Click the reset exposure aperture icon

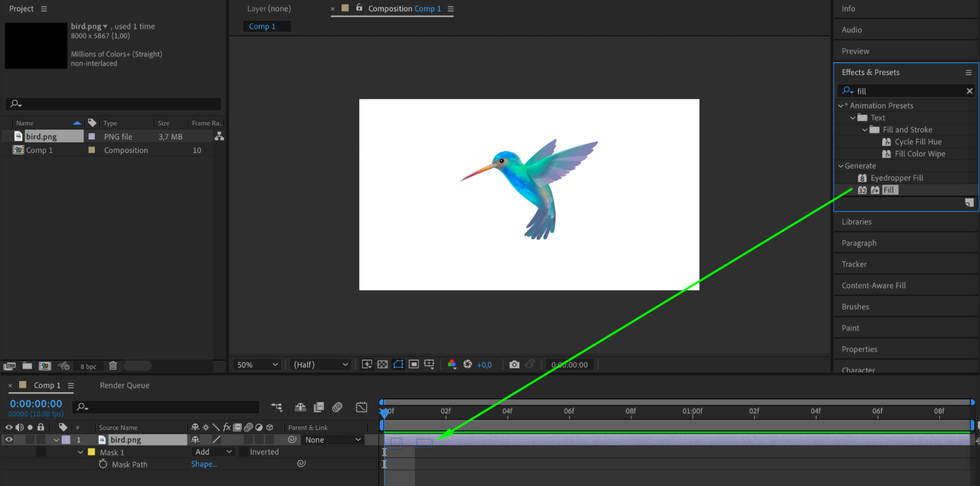point(468,364)
